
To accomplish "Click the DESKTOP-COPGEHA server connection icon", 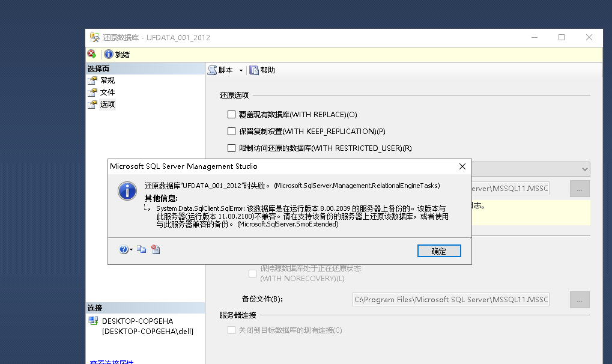I will point(93,321).
